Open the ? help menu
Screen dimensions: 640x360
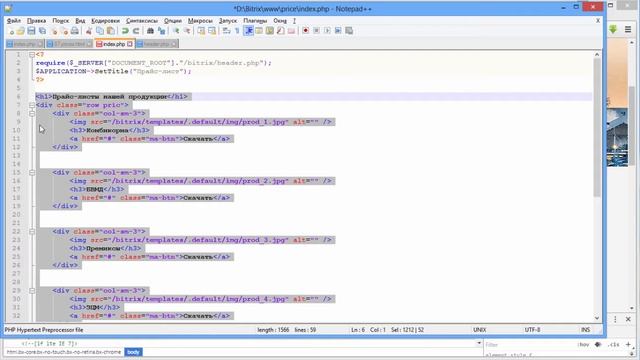[x=294, y=20]
